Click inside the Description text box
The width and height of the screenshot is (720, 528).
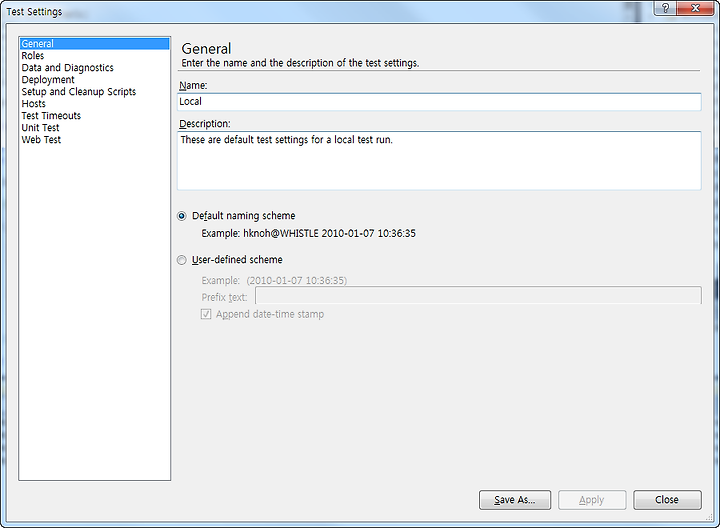click(x=439, y=161)
